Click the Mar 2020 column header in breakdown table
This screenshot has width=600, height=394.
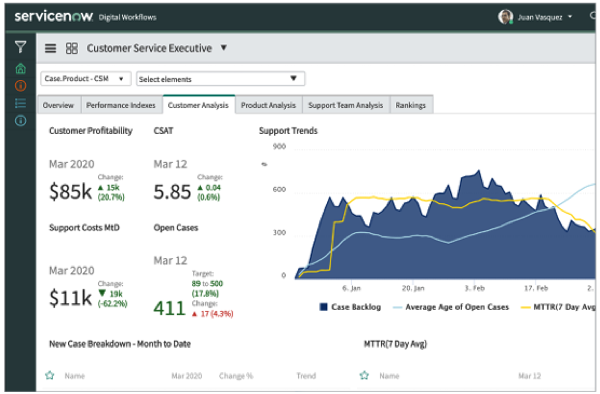(187, 376)
